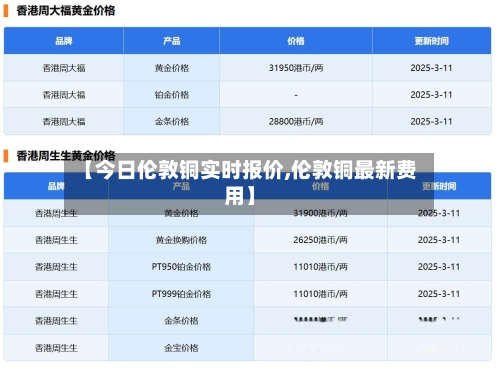Select the 2025-3-11 date in the PT950铂金价格 row
The width and height of the screenshot is (500, 368).
[x=439, y=267]
